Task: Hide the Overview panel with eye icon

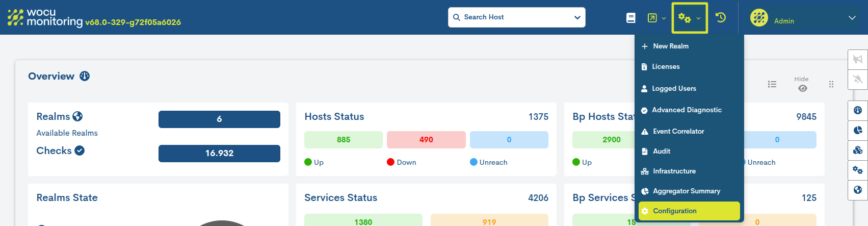Action: point(802,88)
